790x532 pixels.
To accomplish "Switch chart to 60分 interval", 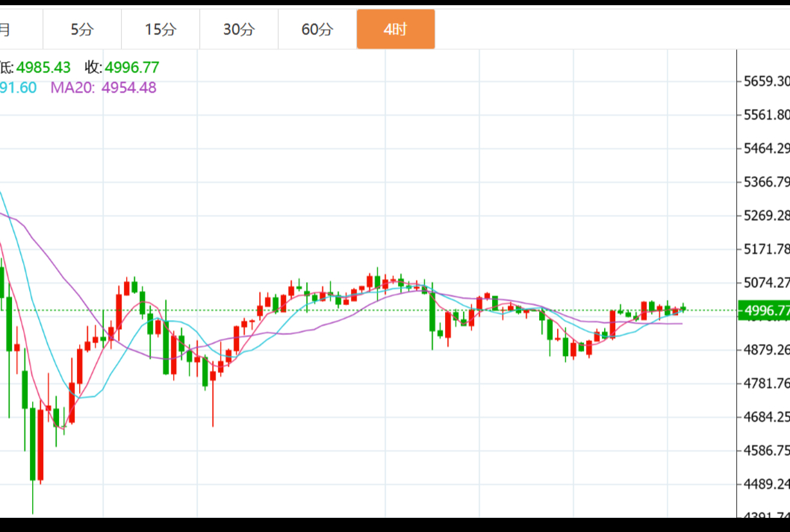I will 317,30.
